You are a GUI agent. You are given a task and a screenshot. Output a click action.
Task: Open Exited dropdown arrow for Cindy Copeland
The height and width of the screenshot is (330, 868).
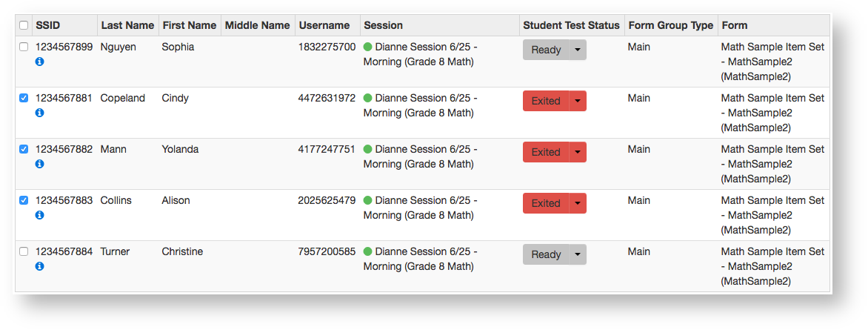point(578,101)
